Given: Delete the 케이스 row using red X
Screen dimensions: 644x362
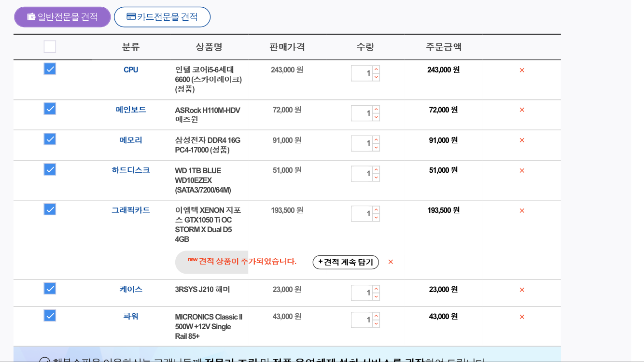Looking at the screenshot, I should (x=522, y=290).
